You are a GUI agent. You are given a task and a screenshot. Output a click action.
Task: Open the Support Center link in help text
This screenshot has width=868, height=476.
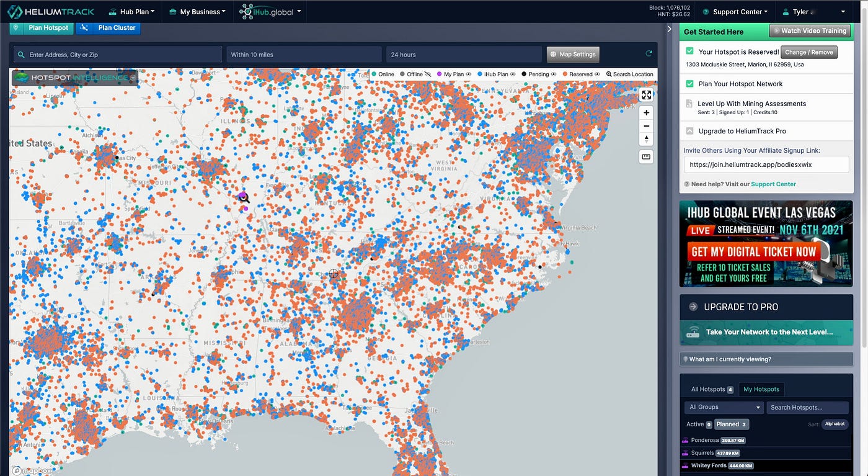(x=773, y=184)
